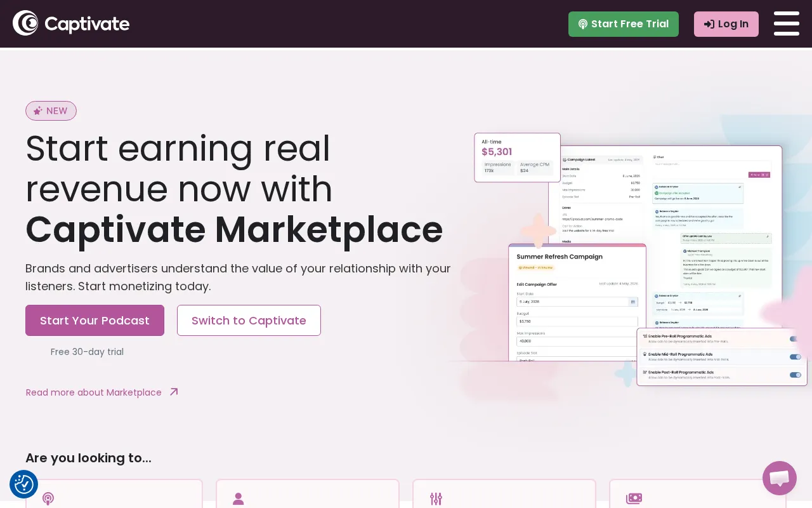812x508 pixels.
Task: Click the Max Impressions field showing 40,000
Action: tap(577, 341)
